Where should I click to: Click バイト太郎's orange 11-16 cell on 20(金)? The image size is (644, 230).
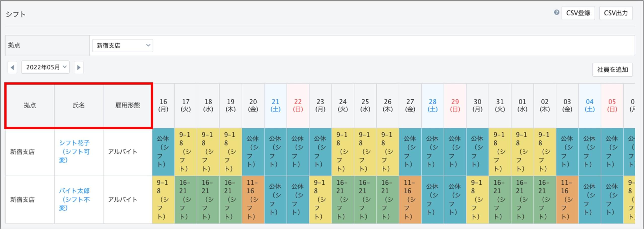pos(253,199)
